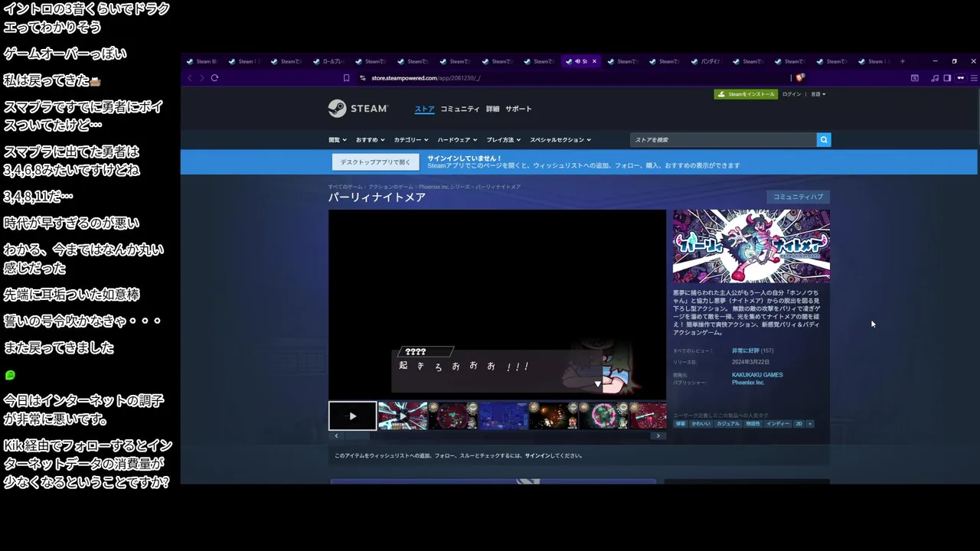980x551 pixels.
Task: Select the first black video thumbnail
Action: (353, 416)
